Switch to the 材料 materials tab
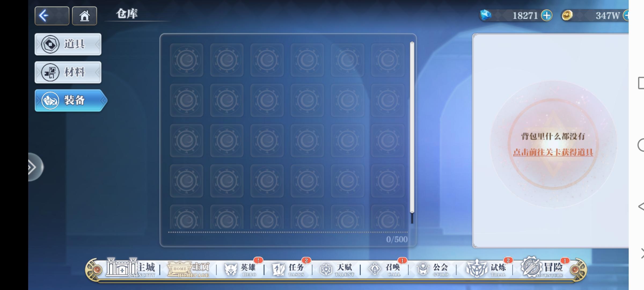 (x=68, y=72)
